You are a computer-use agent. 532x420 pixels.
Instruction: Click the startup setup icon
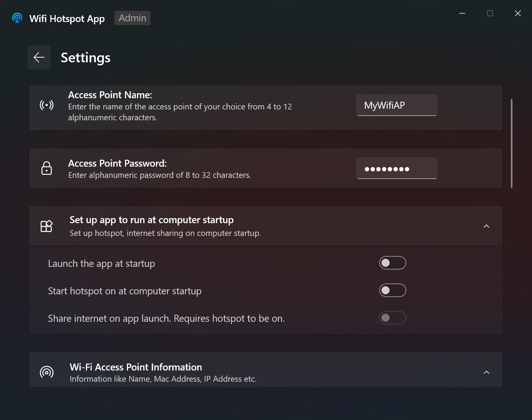pyautogui.click(x=46, y=226)
